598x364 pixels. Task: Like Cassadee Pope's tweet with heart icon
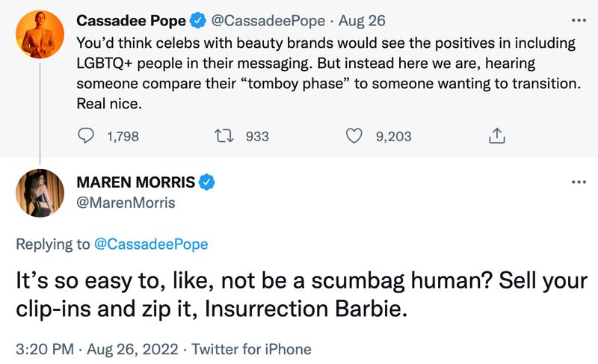(x=356, y=136)
